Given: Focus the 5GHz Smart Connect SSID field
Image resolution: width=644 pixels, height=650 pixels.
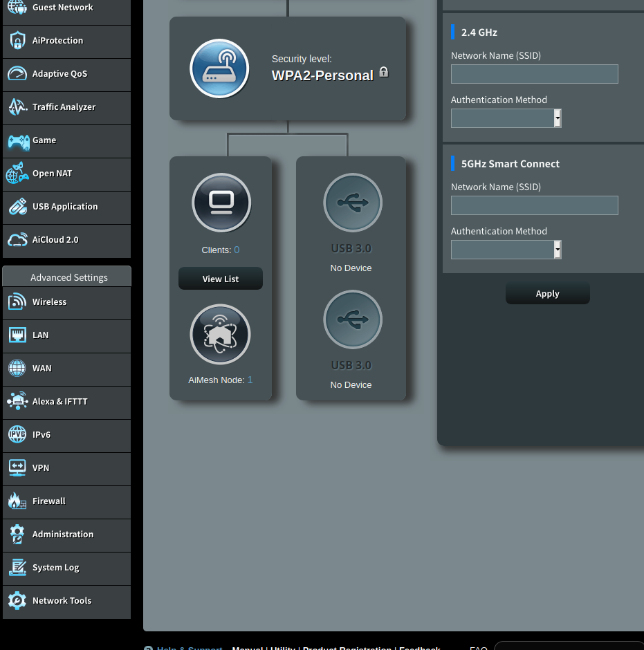Looking at the screenshot, I should tap(535, 205).
